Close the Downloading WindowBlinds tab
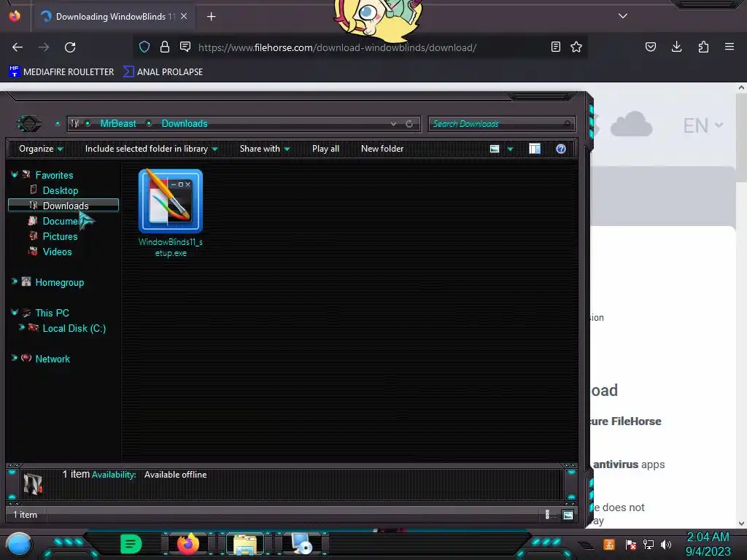747x560 pixels. point(184,16)
